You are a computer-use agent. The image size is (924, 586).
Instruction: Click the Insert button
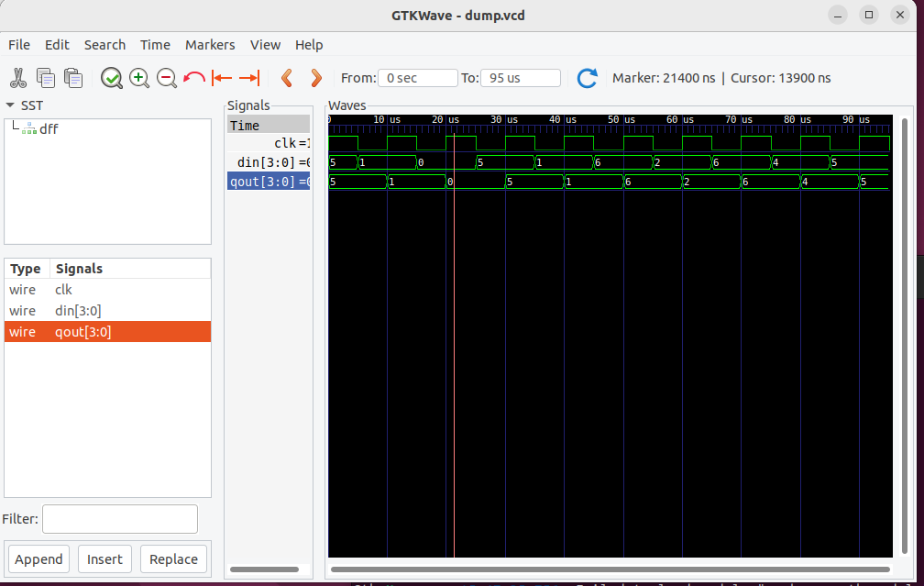104,558
